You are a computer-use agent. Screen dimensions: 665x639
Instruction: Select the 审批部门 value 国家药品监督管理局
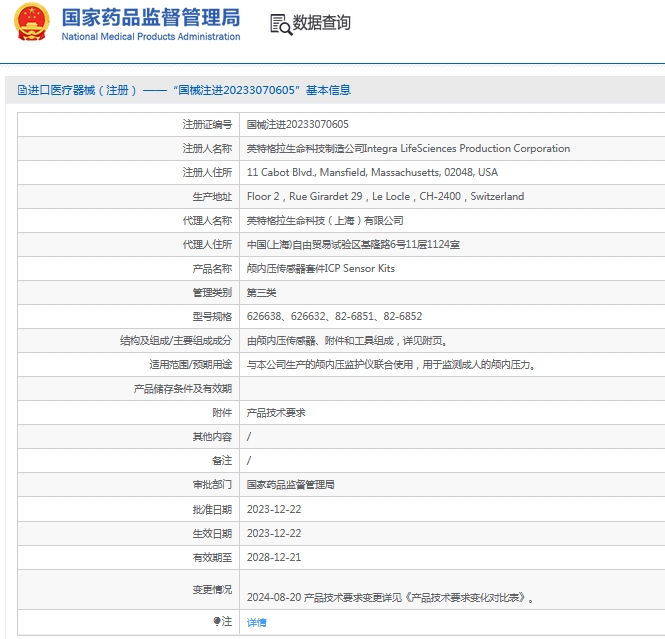click(291, 485)
